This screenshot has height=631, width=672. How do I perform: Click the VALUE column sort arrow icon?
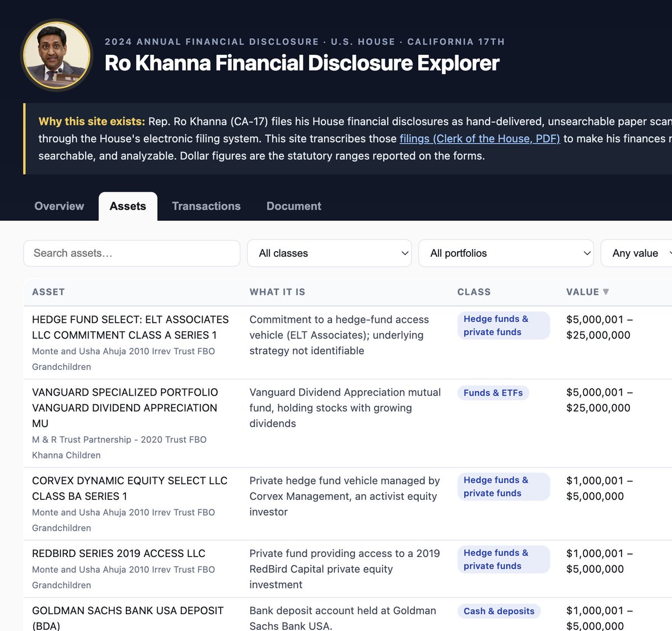[x=605, y=292]
